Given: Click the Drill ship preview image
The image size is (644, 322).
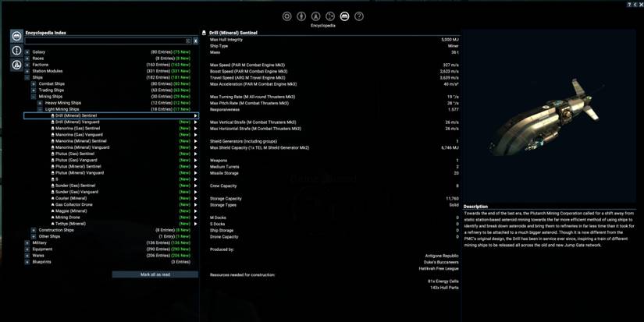Looking at the screenshot, I should pos(548,115).
